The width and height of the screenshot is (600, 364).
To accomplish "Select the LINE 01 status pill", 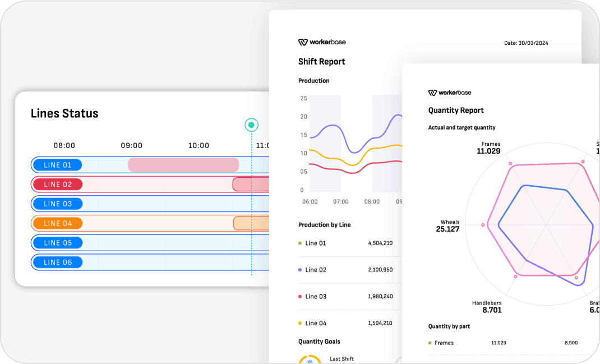I will click(57, 164).
